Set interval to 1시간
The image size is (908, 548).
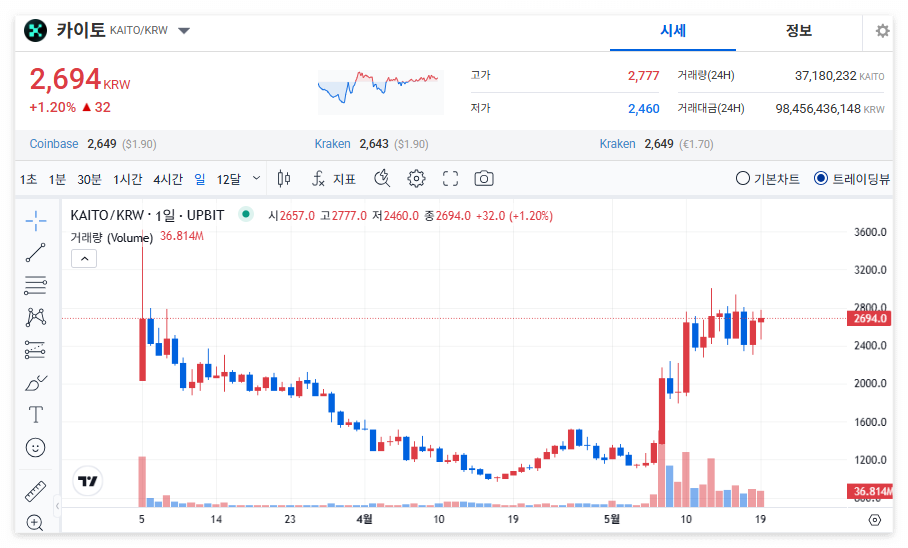pyautogui.click(x=127, y=180)
